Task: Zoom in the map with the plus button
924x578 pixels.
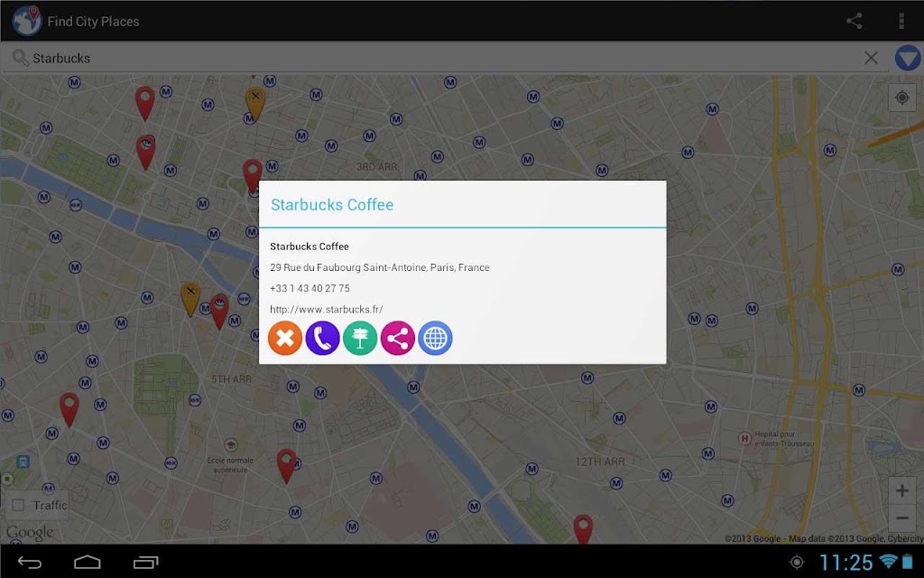Action: pos(901,490)
